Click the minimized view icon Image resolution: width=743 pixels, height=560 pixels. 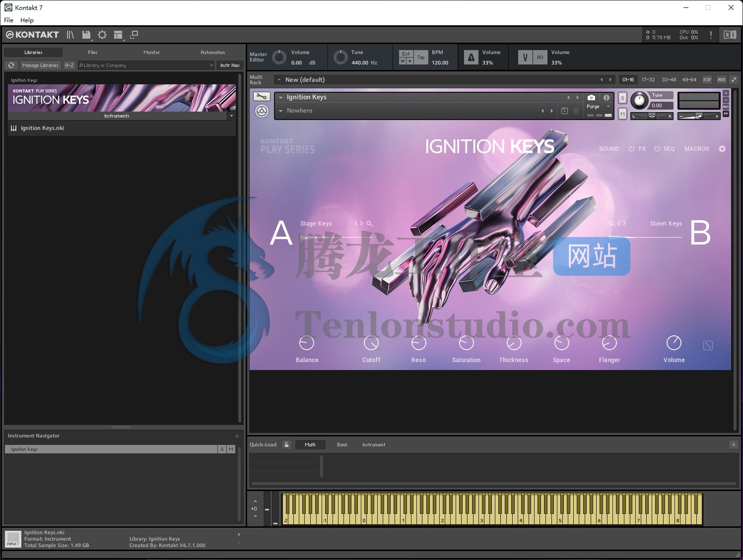pos(134,35)
